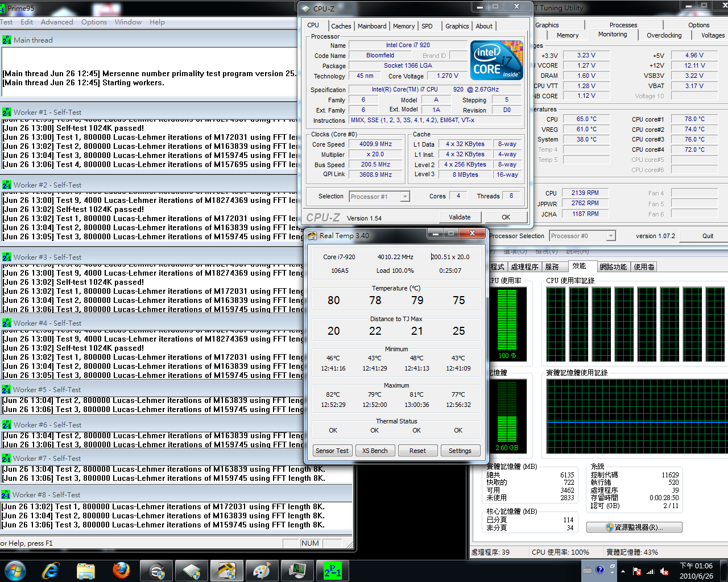
Task: Click the 4009.9 MHz Core Speed value
Action: [x=375, y=144]
